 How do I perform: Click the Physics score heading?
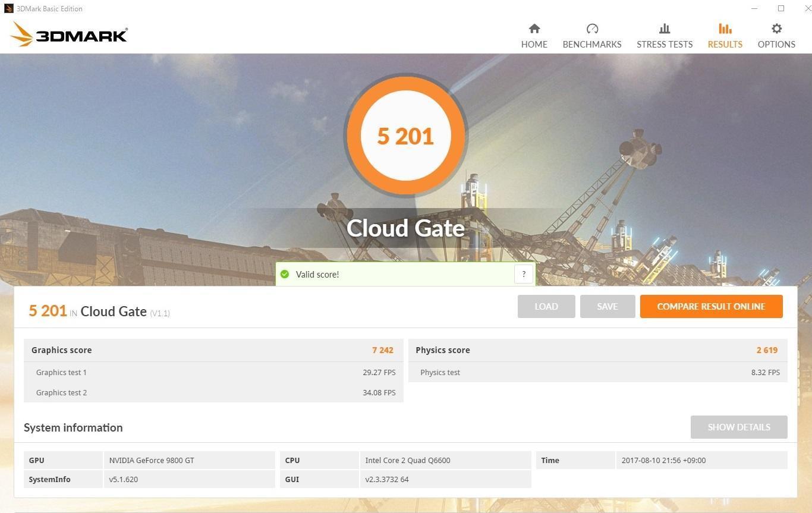tap(443, 350)
